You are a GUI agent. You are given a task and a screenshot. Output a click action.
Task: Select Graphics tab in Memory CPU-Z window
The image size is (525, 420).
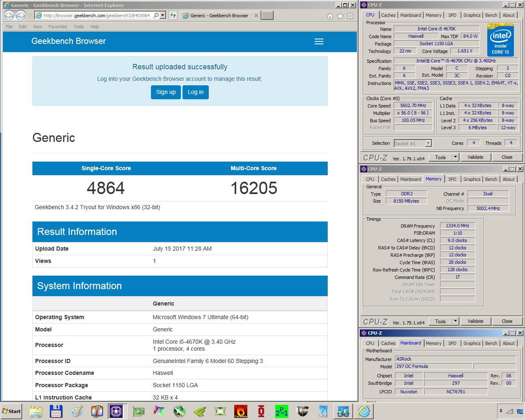point(472,179)
